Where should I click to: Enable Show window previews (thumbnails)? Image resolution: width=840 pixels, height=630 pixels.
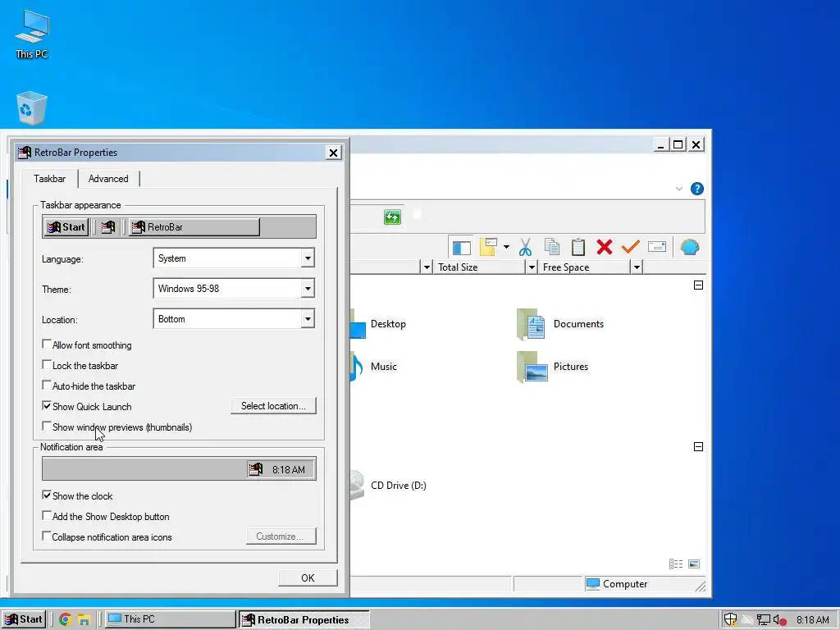coord(47,427)
